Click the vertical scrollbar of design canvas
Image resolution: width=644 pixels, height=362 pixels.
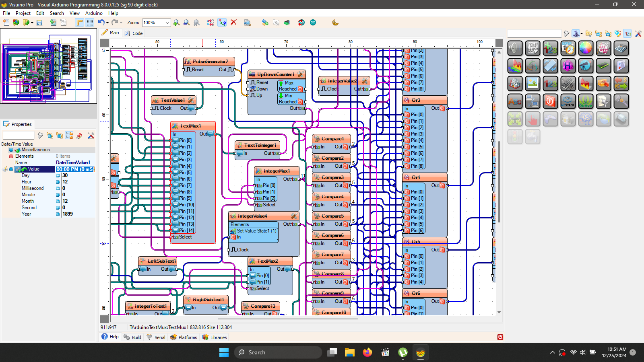click(499, 181)
